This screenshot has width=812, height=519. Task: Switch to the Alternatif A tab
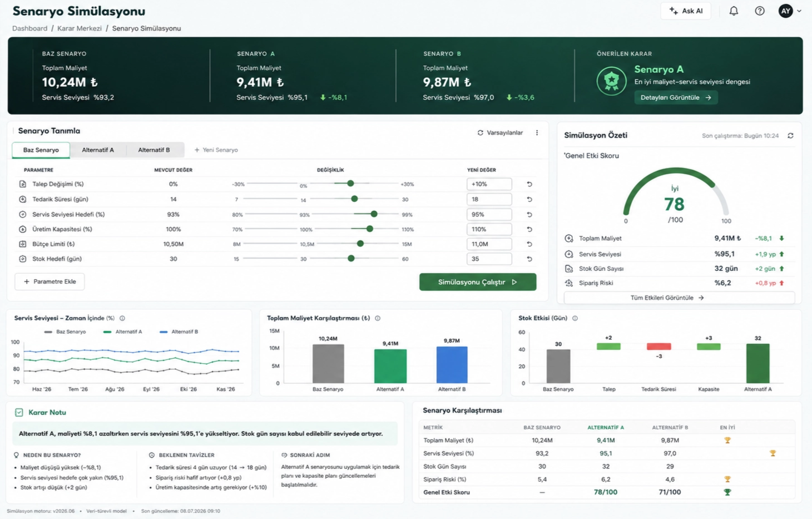(98, 150)
